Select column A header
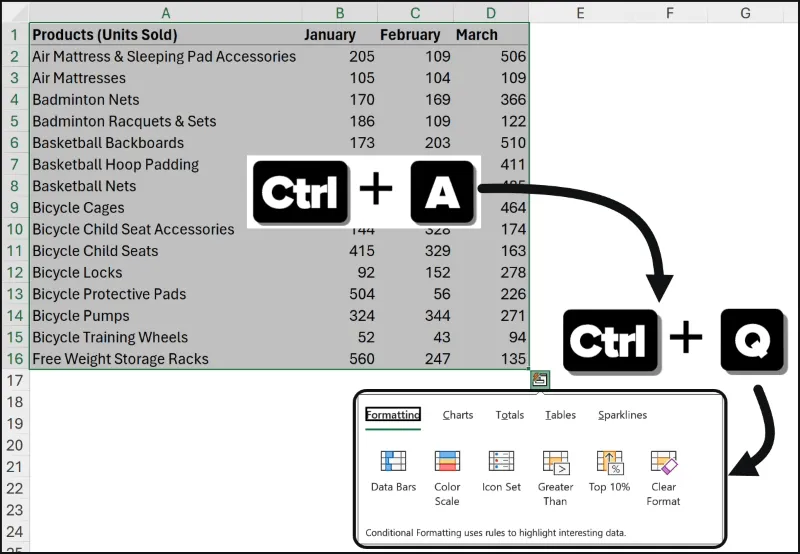This screenshot has height=554, width=800. click(x=165, y=12)
